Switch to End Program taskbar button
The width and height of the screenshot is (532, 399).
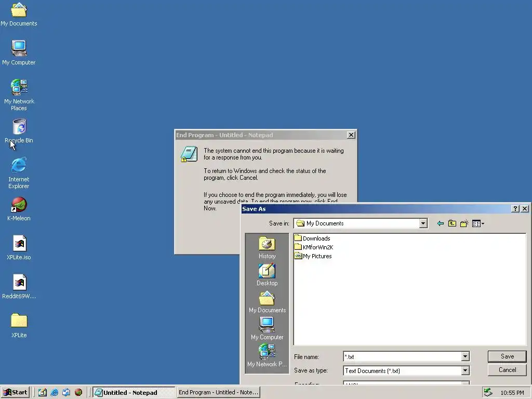218,393
